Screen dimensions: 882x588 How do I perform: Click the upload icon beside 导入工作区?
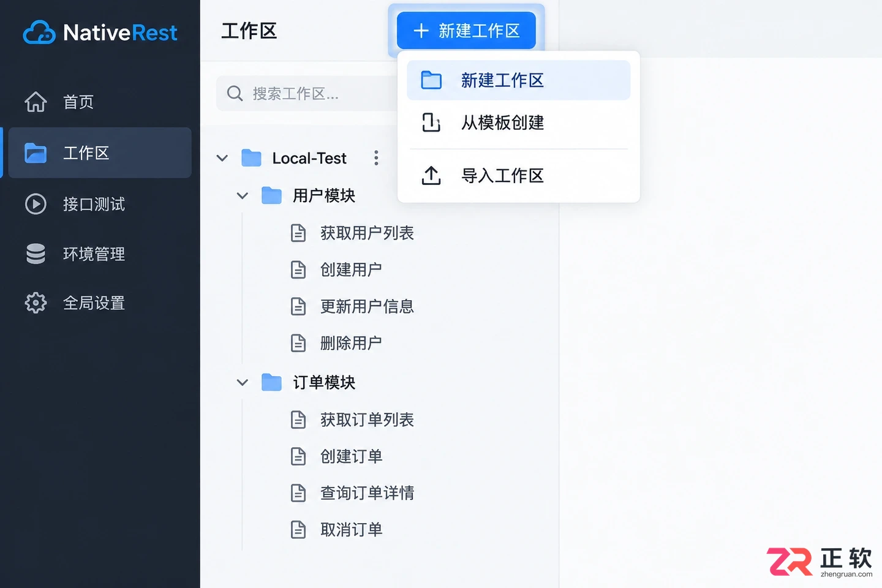click(x=431, y=175)
